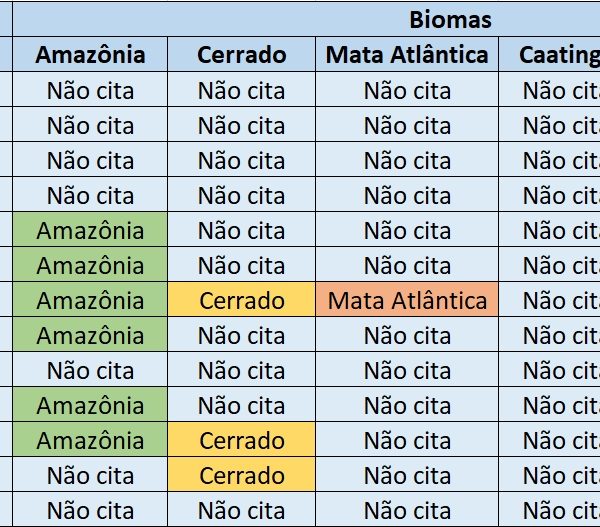The height and width of the screenshot is (527, 600).
Task: Click Não cita left of bottommost yellow Cerrado
Action: pyautogui.click(x=90, y=475)
